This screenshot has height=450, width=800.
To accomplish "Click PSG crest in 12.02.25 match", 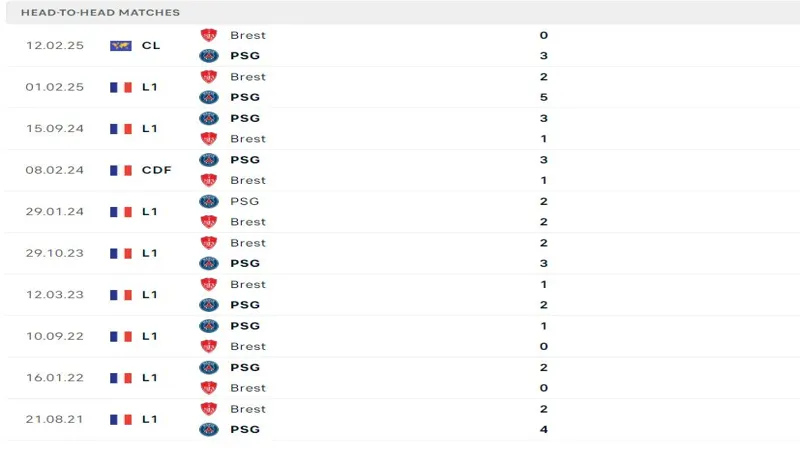I will point(209,56).
